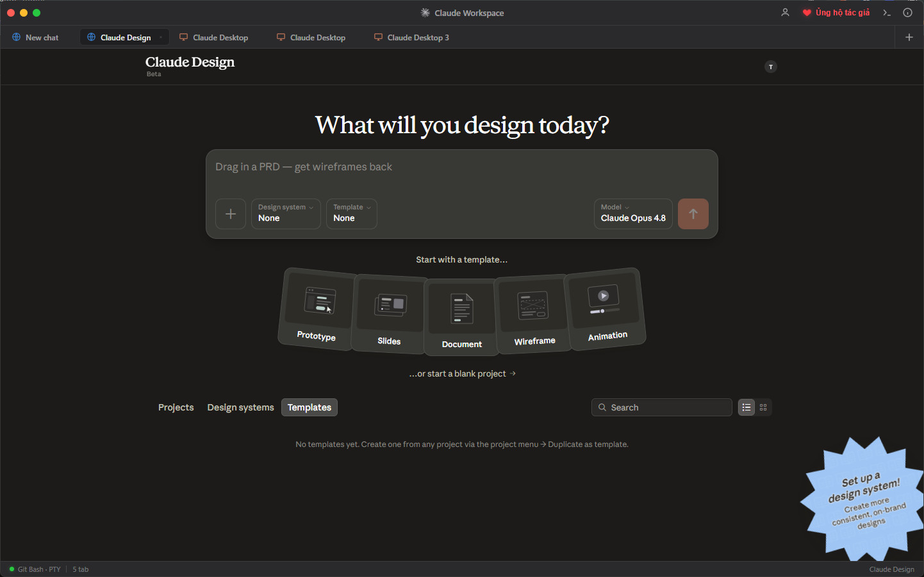Image resolution: width=924 pixels, height=577 pixels.
Task: Click the Claude Design heading logo
Action: (190, 62)
